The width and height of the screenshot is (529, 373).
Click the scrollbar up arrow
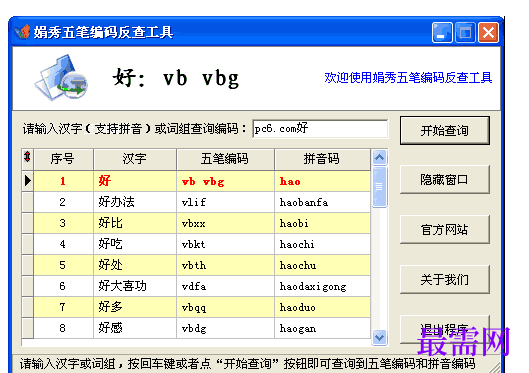pos(380,157)
